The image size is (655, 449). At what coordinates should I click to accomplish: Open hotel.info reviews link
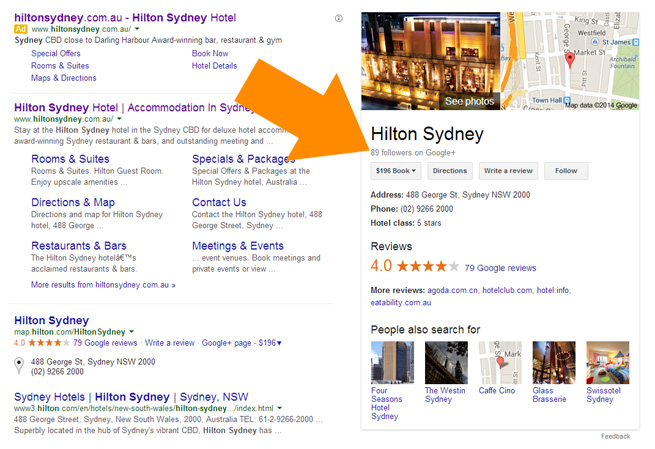tap(553, 290)
